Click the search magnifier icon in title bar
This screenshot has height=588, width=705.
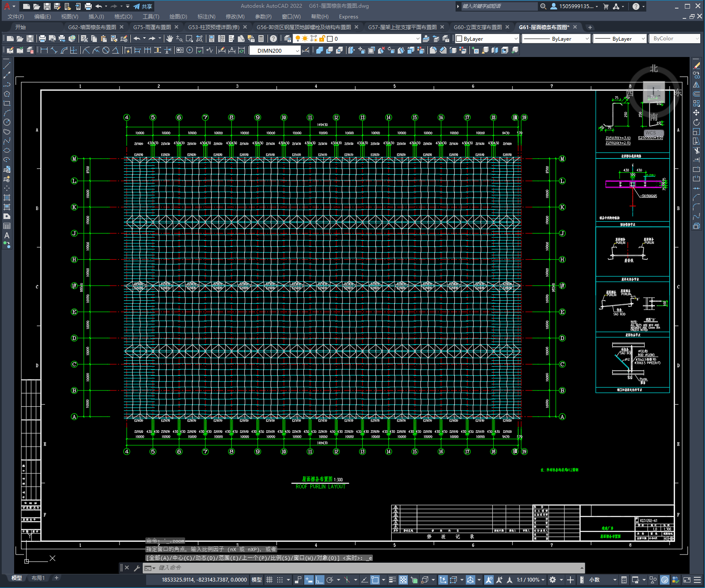point(543,6)
